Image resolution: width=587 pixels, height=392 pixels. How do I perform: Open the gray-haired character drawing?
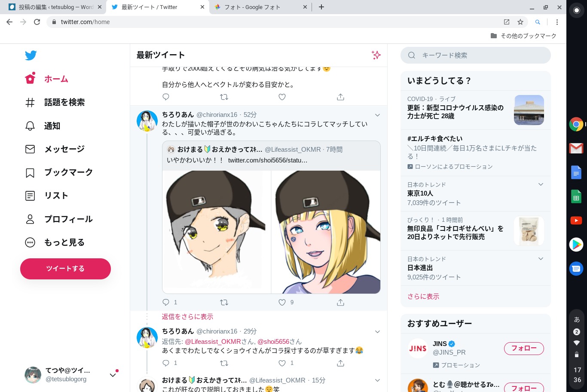[217, 232]
